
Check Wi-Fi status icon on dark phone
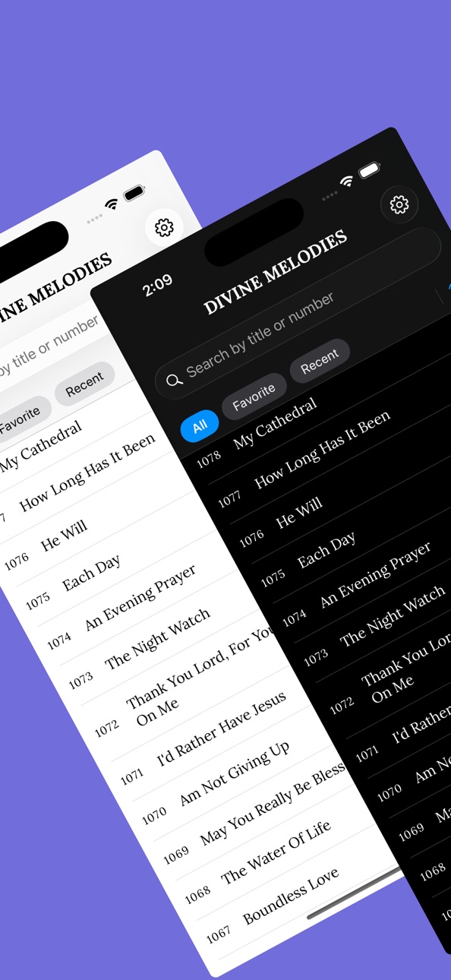pyautogui.click(x=347, y=181)
